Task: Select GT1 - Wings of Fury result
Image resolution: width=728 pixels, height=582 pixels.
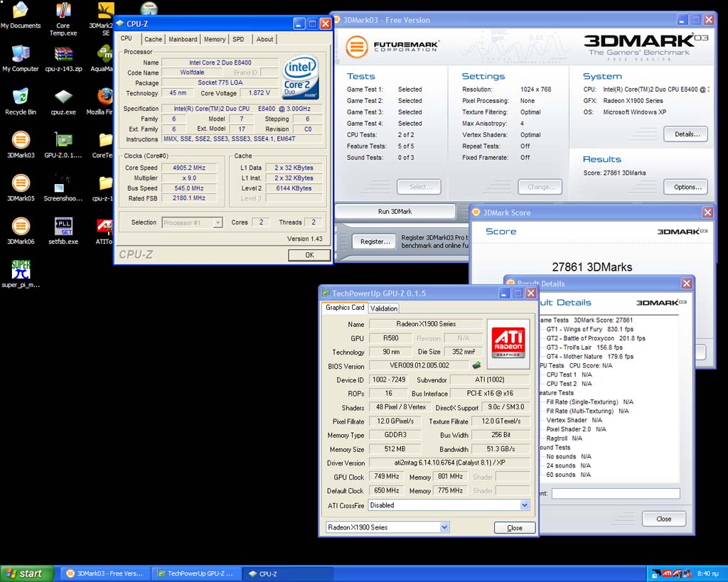Action: (589, 329)
